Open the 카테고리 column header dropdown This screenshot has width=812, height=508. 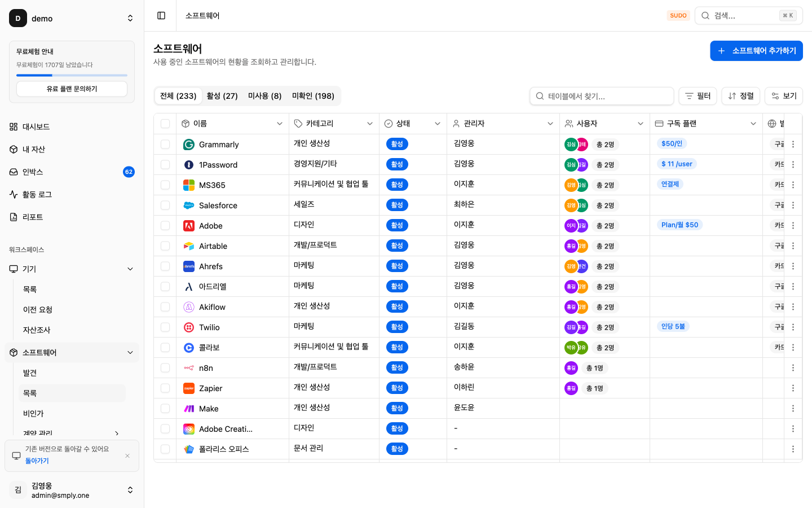pos(370,124)
